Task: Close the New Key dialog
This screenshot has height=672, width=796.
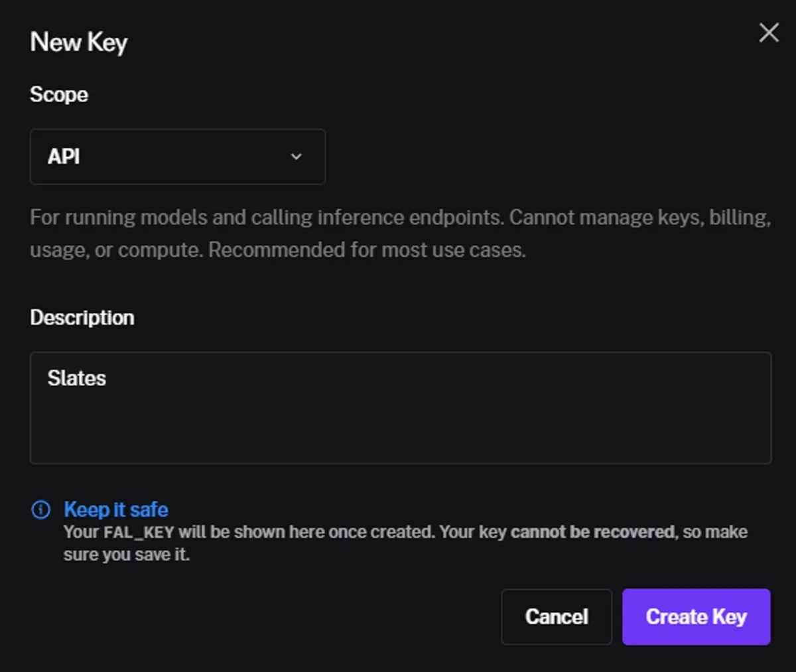Action: (769, 33)
